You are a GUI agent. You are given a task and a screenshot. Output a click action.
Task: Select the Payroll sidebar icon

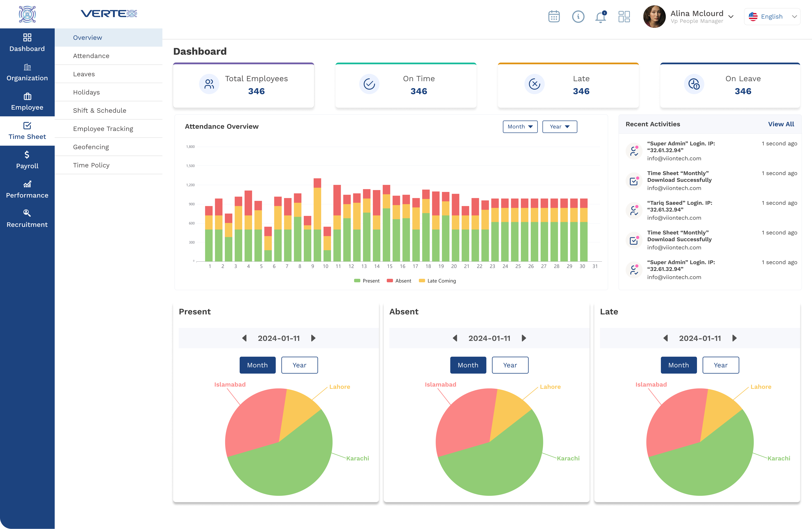(x=27, y=160)
